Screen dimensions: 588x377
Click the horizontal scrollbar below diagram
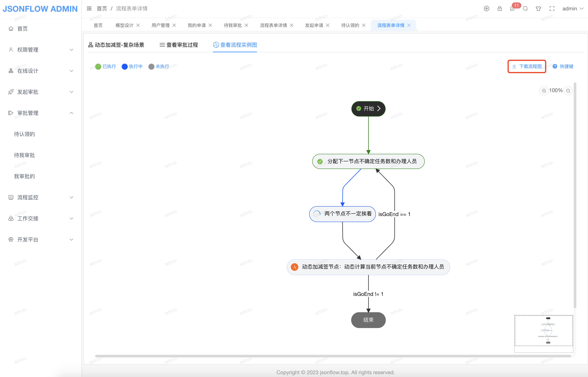coord(333,356)
